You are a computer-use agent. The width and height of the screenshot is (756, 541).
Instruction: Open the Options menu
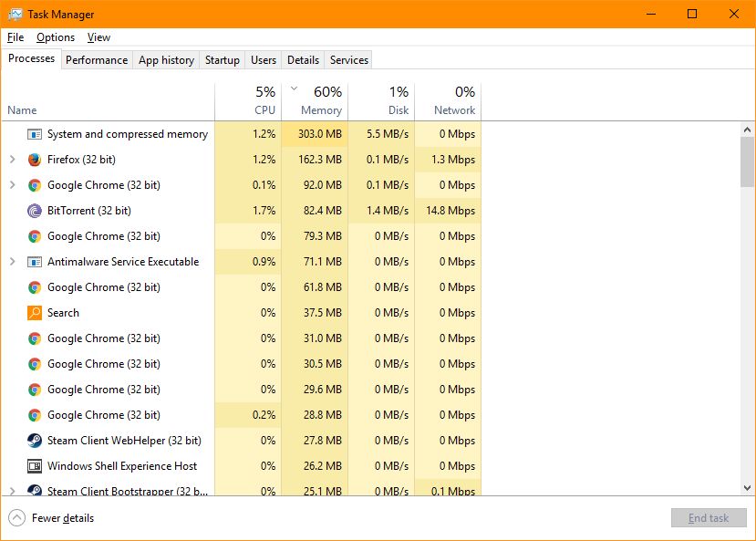(56, 37)
